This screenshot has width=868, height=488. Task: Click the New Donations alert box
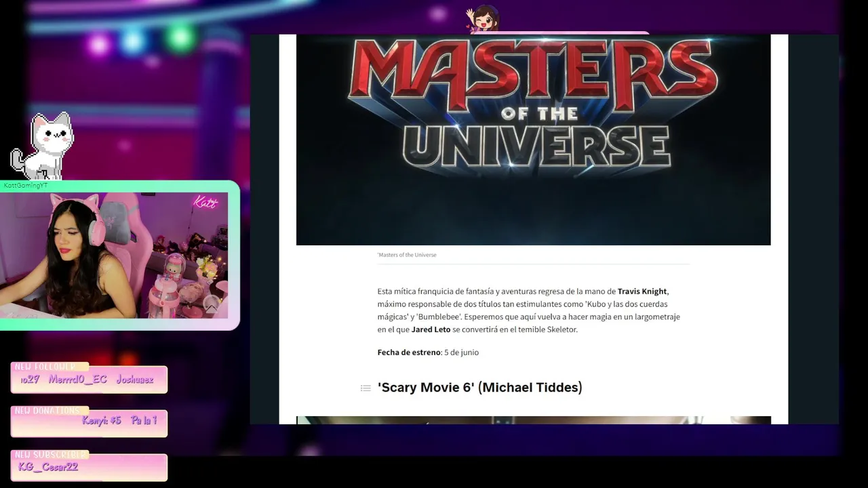point(89,422)
